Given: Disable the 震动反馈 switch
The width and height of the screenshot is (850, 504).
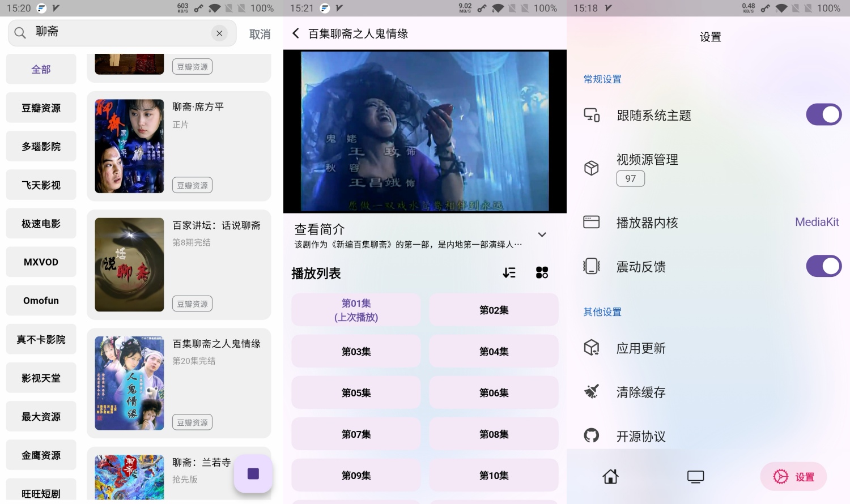Looking at the screenshot, I should (x=823, y=266).
